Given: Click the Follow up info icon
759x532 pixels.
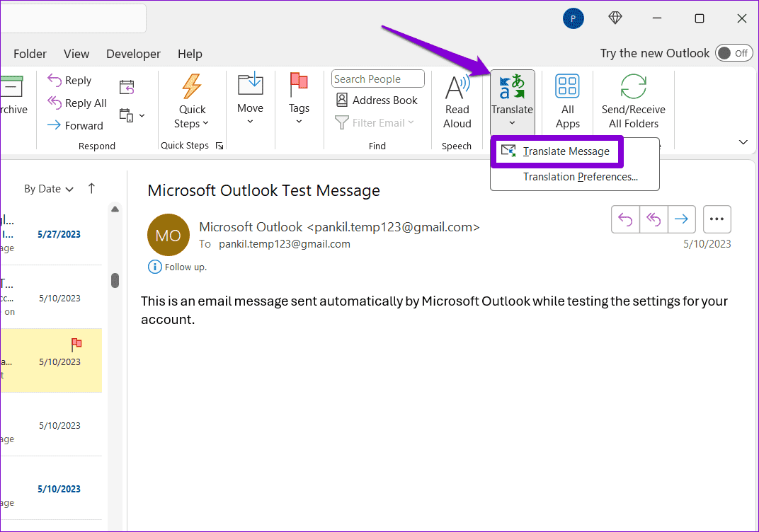Looking at the screenshot, I should click(x=155, y=267).
